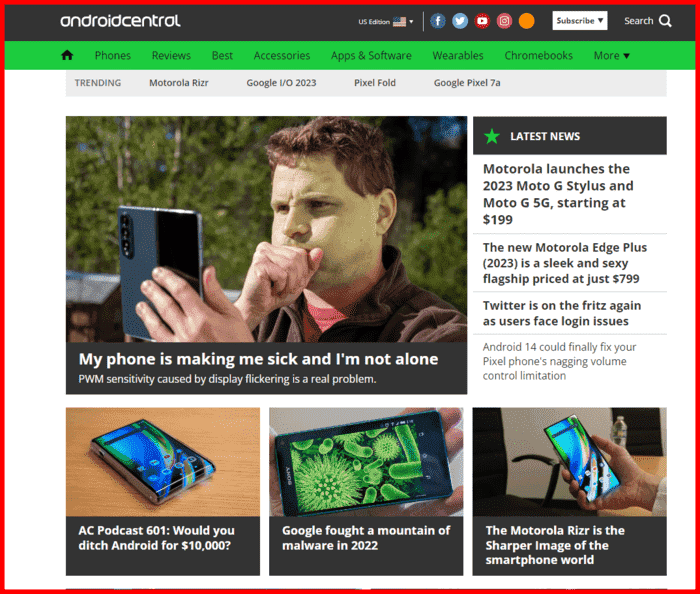Screen dimensions: 700x594
Task: Click the orange circle social icon
Action: pyautogui.click(x=527, y=21)
